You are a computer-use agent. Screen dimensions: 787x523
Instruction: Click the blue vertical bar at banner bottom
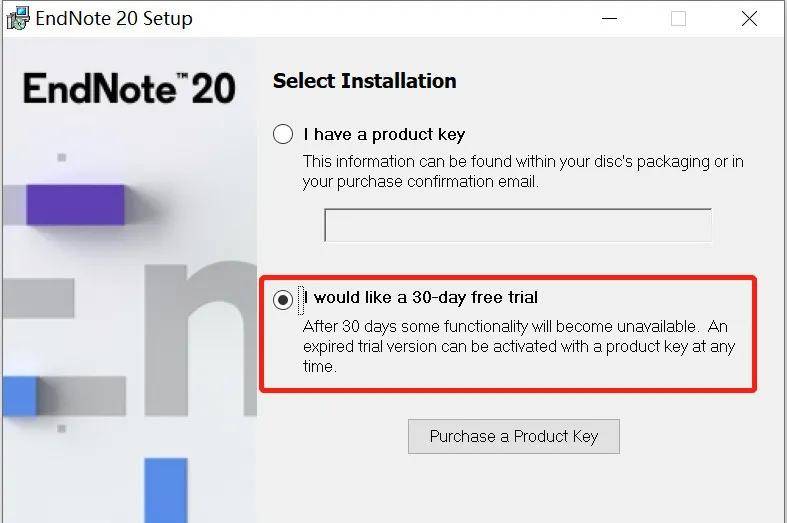tap(165, 490)
